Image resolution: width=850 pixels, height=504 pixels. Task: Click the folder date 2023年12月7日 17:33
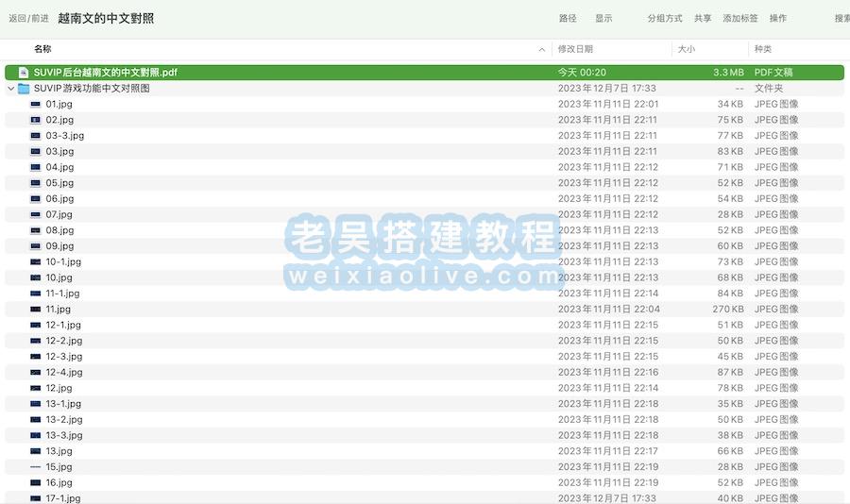click(607, 89)
